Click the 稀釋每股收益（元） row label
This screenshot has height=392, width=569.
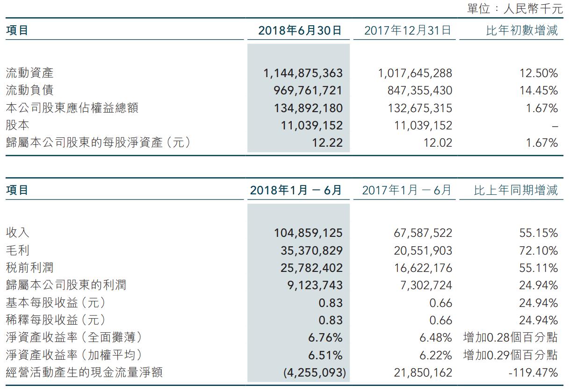pos(56,320)
